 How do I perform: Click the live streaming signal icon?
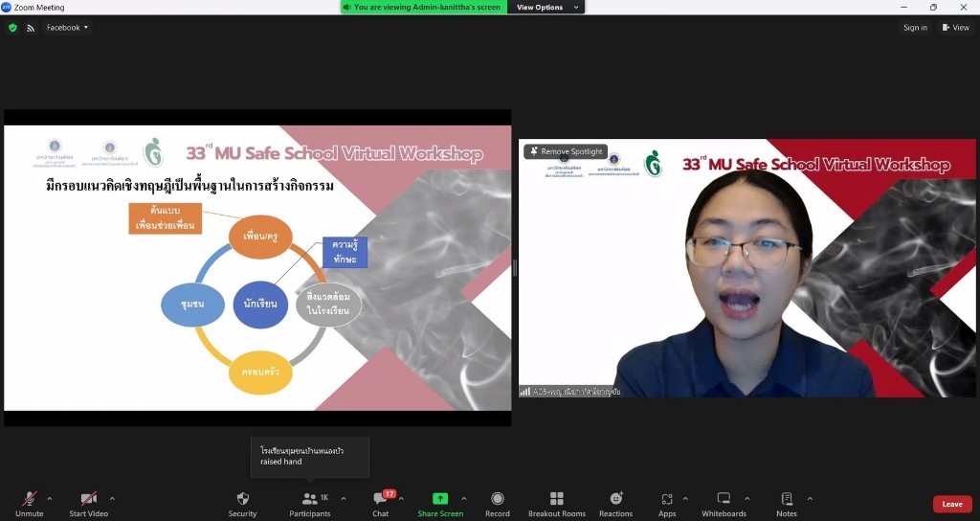[x=31, y=28]
